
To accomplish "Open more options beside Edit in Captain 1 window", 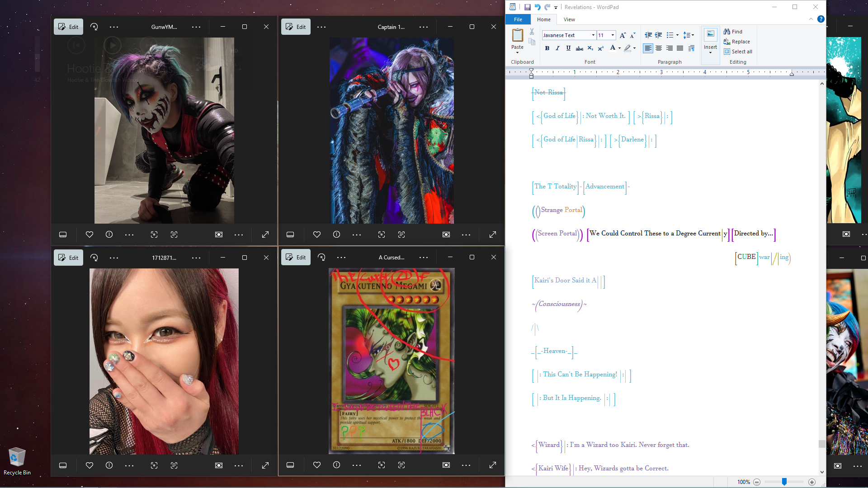I will coord(321,27).
